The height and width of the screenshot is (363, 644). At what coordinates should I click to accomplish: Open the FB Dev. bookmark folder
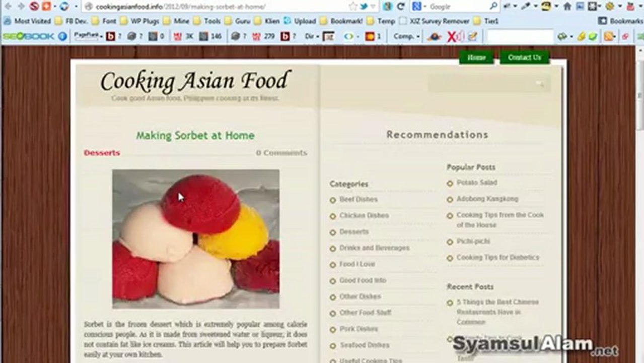pos(71,21)
